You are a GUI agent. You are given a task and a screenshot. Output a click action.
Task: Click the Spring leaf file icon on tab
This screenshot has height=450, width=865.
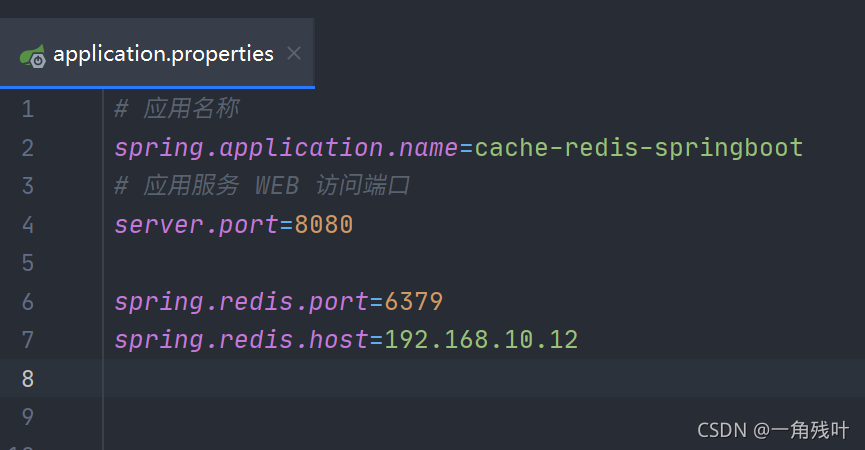click(33, 56)
